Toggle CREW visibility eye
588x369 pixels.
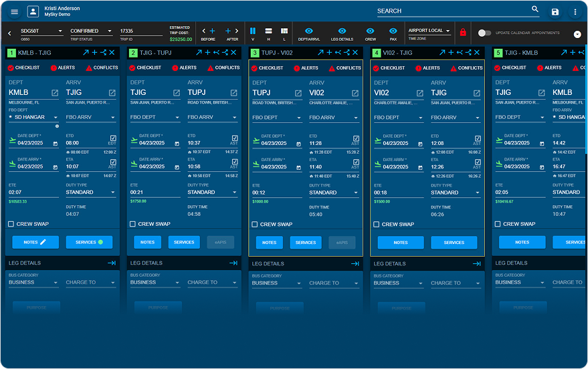[370, 31]
